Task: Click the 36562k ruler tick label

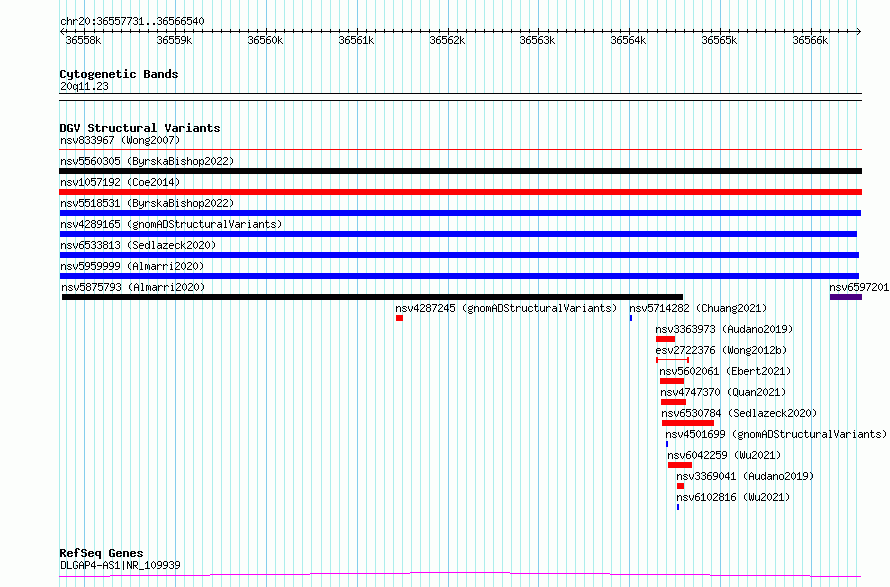Action: (x=447, y=40)
